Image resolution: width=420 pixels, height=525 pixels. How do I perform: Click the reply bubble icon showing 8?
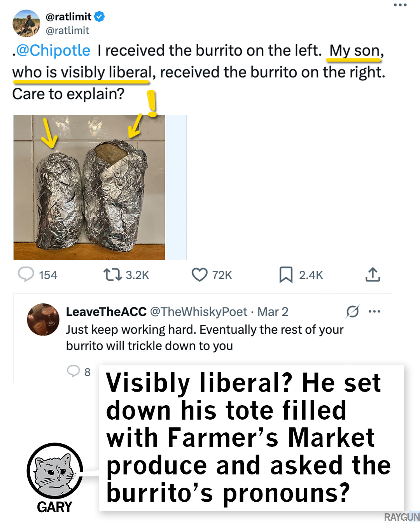pyautogui.click(x=73, y=371)
